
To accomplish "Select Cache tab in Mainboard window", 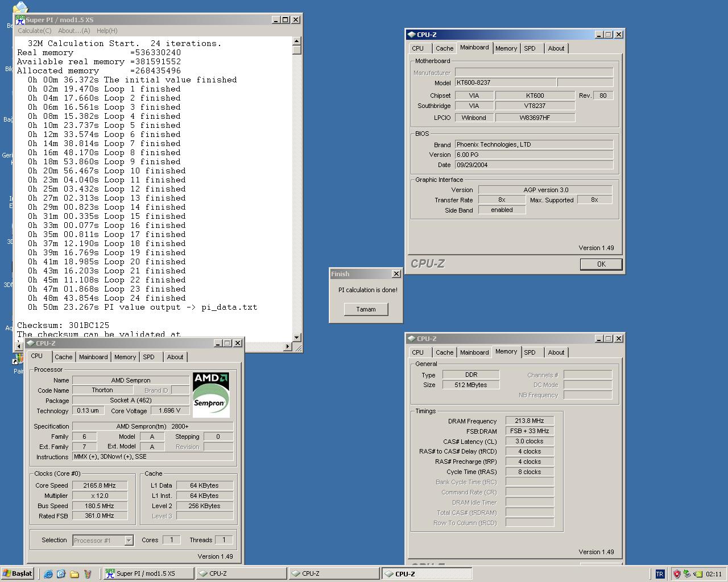I will coord(445,49).
